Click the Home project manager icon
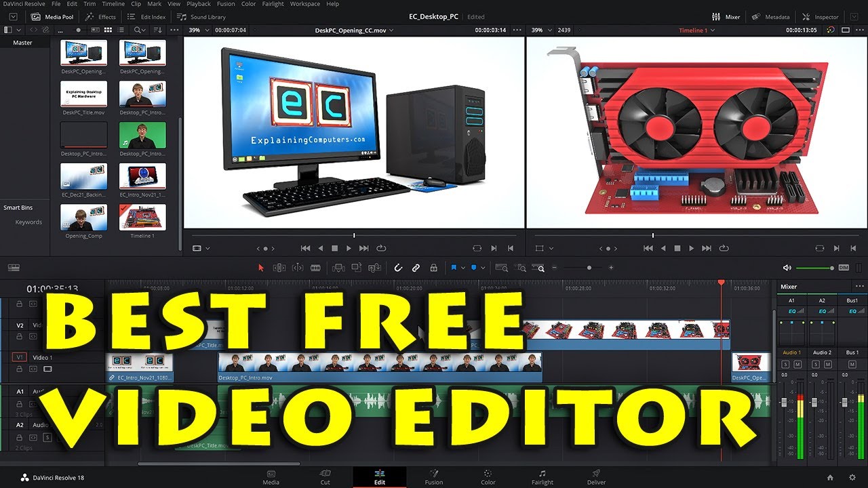This screenshot has height=488, width=868. click(x=830, y=477)
